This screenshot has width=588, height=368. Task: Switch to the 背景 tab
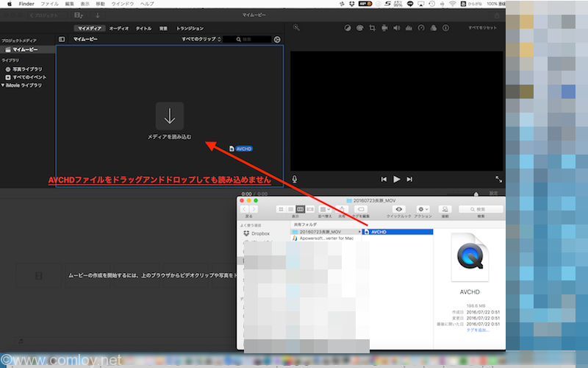[163, 29]
